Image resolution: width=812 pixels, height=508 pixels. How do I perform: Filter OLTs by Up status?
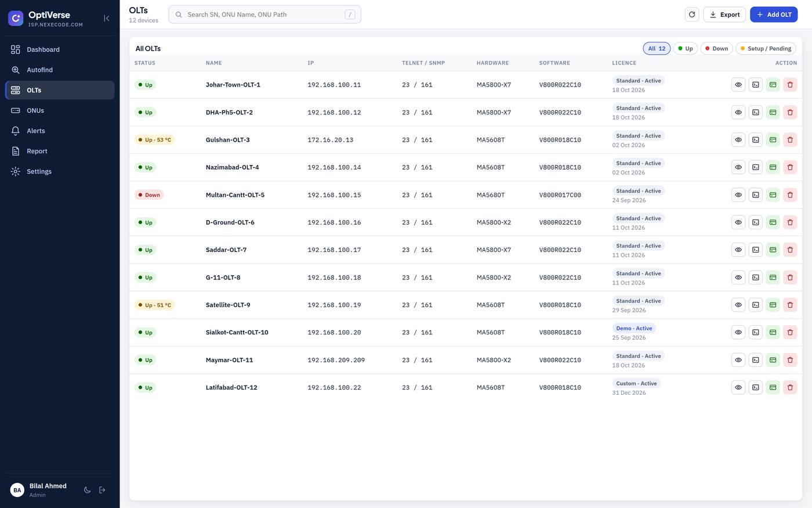(686, 49)
